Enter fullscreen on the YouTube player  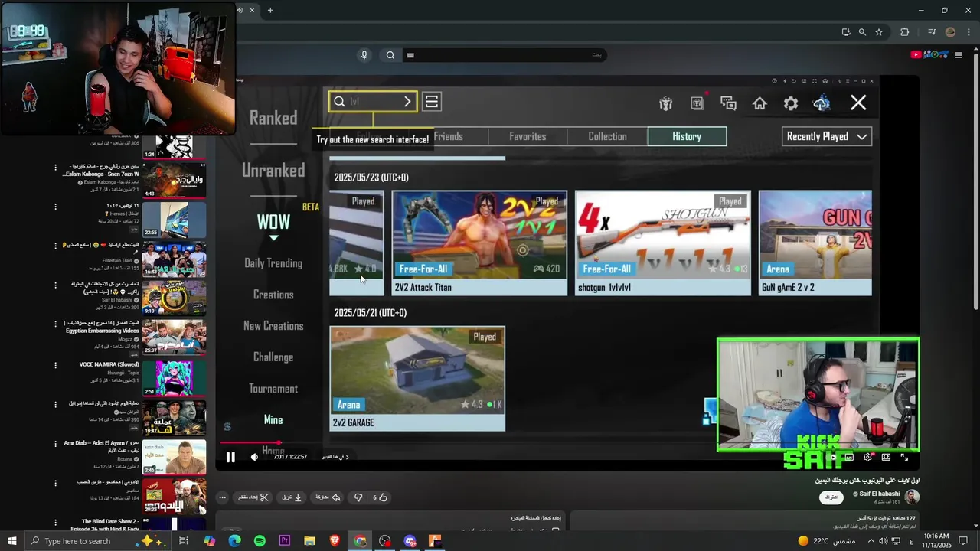pos(904,458)
